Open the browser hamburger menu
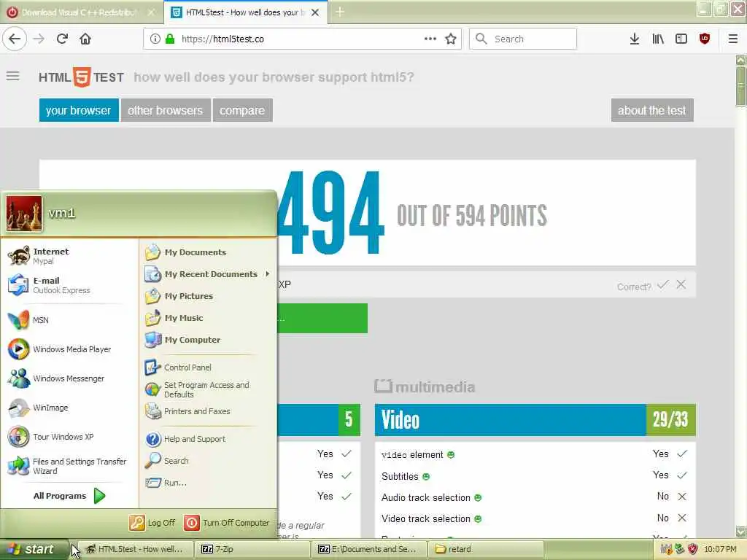The image size is (747, 560). pos(732,39)
